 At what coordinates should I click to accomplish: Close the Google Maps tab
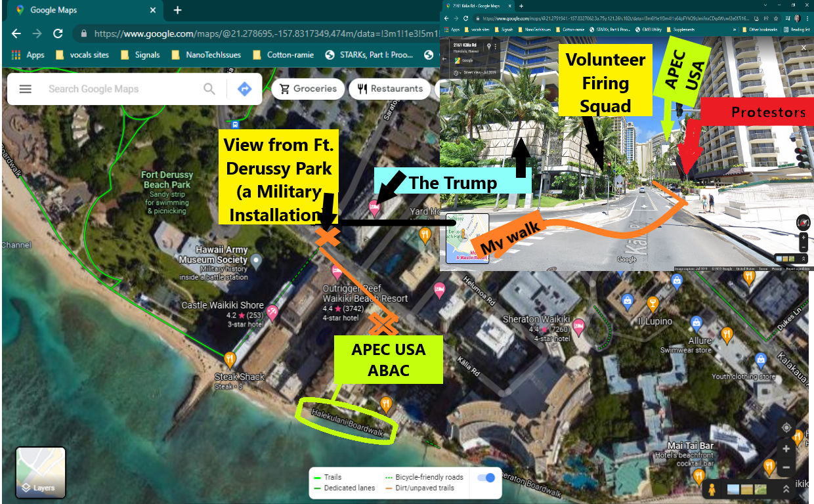point(152,10)
